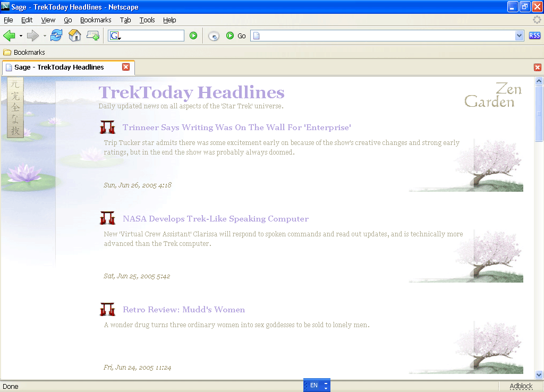Click the torii gate icon beside the Trinneer headline
Screen dimensions: 544x392
click(107, 127)
